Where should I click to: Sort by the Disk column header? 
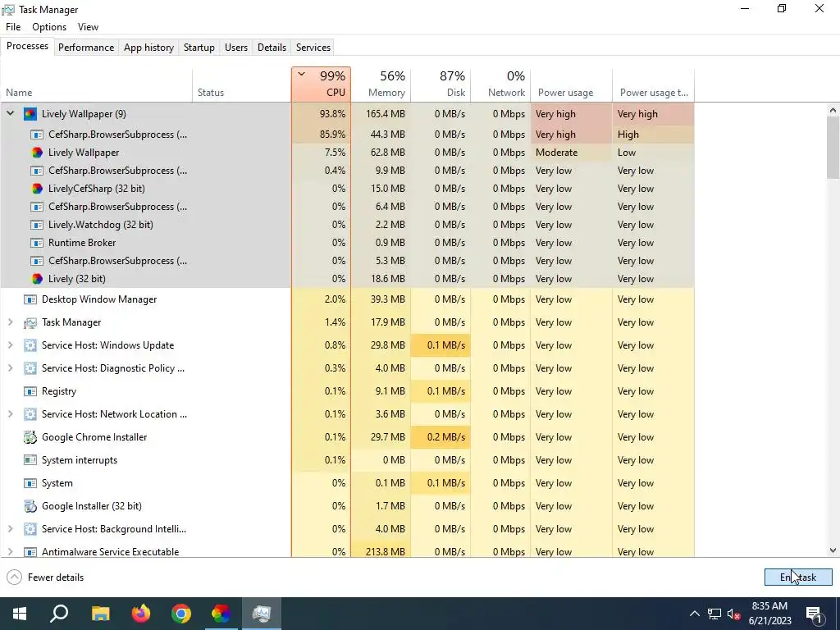[x=441, y=84]
